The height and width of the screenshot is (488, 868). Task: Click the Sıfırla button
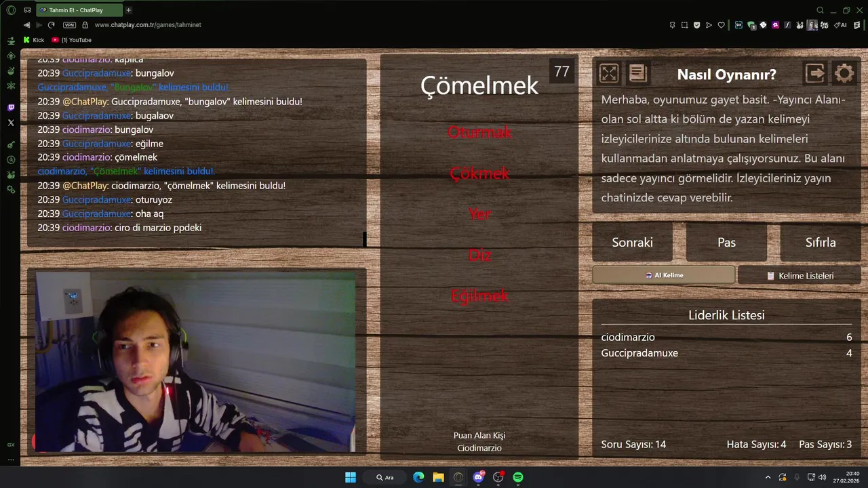pyautogui.click(x=821, y=242)
